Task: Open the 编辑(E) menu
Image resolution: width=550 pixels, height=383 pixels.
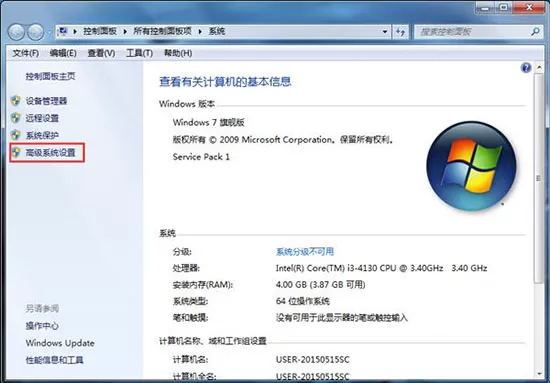Action: (63, 53)
